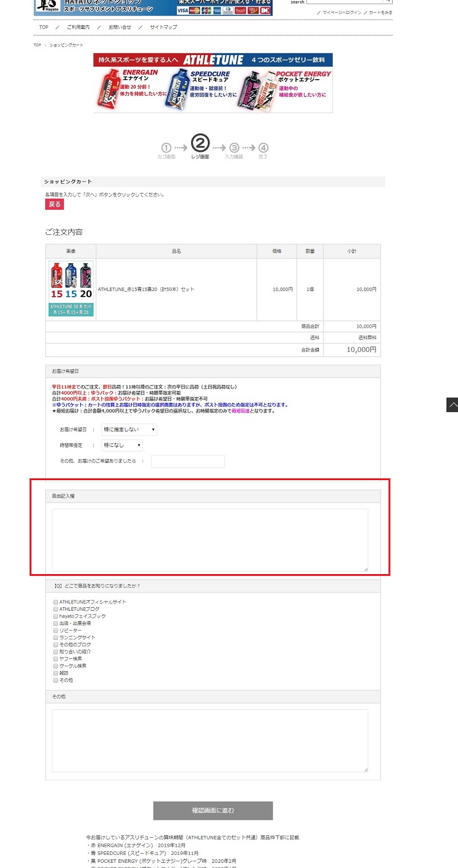Click step 1 カゴ画面 in progress indicator
This screenshot has width=458, height=868.
pos(167,151)
